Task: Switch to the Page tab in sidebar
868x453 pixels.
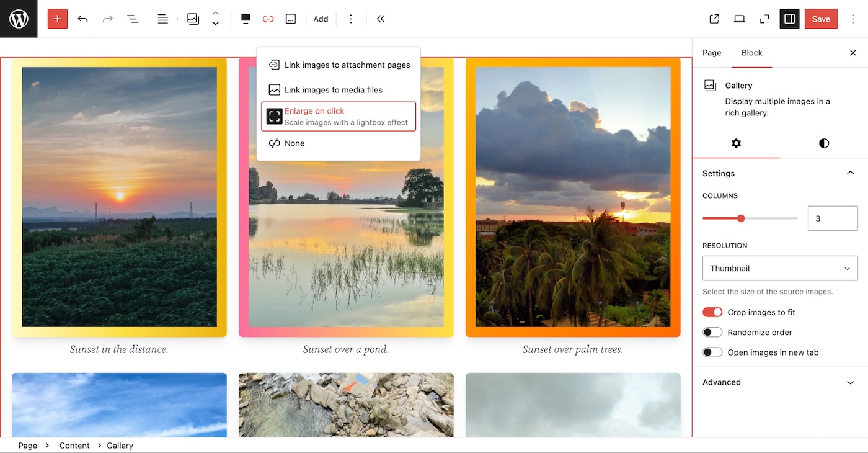Action: pos(712,53)
